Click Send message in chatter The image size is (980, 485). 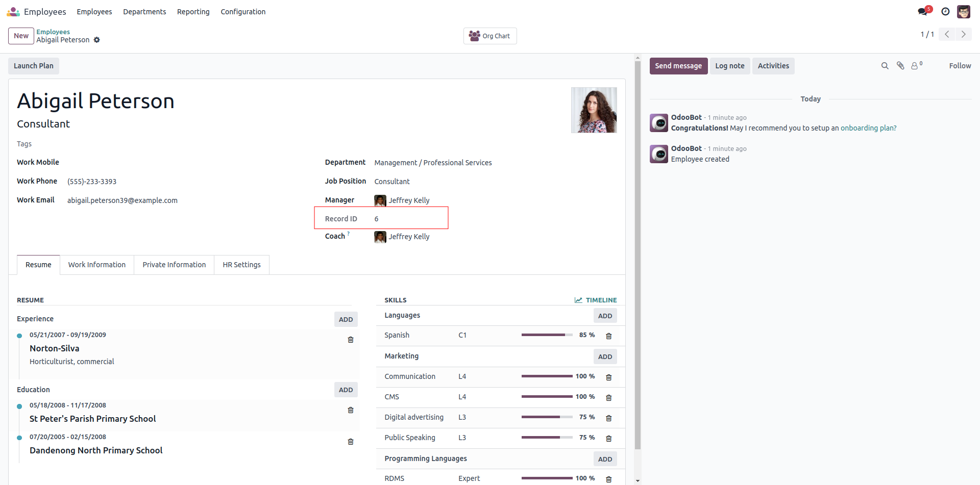(x=678, y=66)
